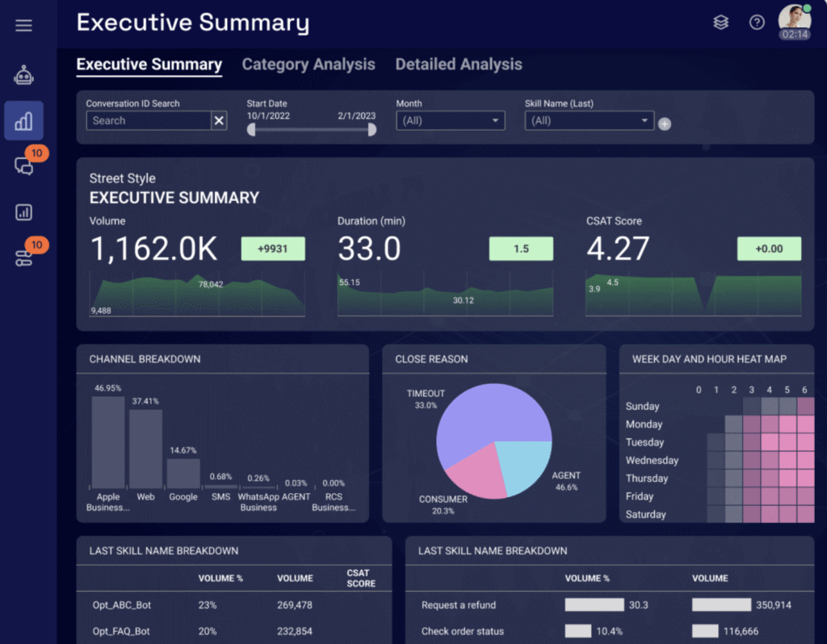Viewport: 827px width, 644px height.
Task: Select the bar chart analytics sidebar icon
Action: click(23, 121)
